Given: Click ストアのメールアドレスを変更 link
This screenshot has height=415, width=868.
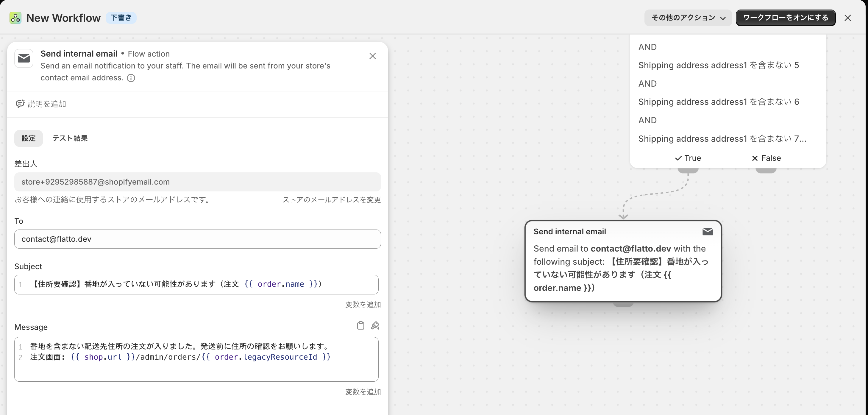Looking at the screenshot, I should pyautogui.click(x=332, y=199).
